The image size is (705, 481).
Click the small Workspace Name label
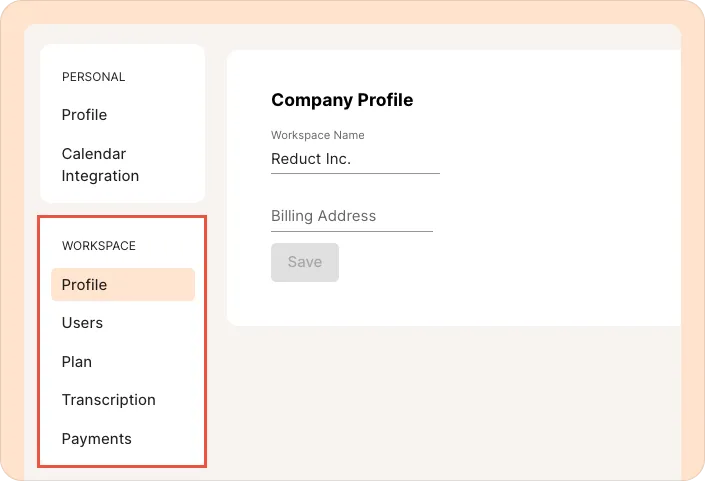[x=317, y=135]
